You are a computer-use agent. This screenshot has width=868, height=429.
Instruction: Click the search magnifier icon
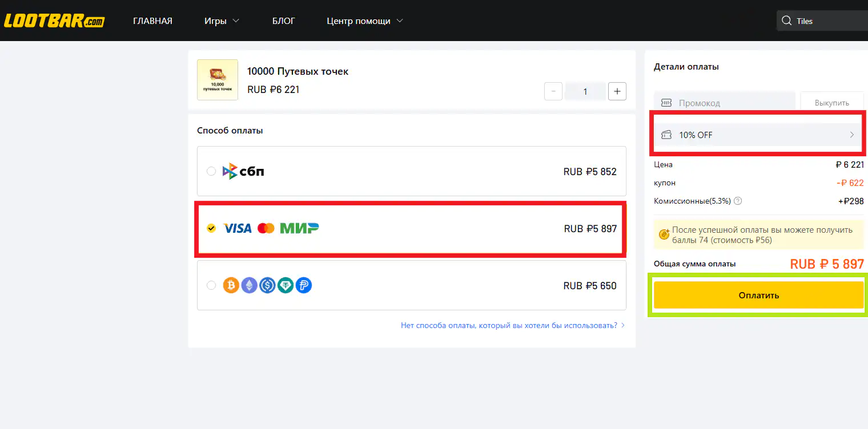tap(787, 21)
